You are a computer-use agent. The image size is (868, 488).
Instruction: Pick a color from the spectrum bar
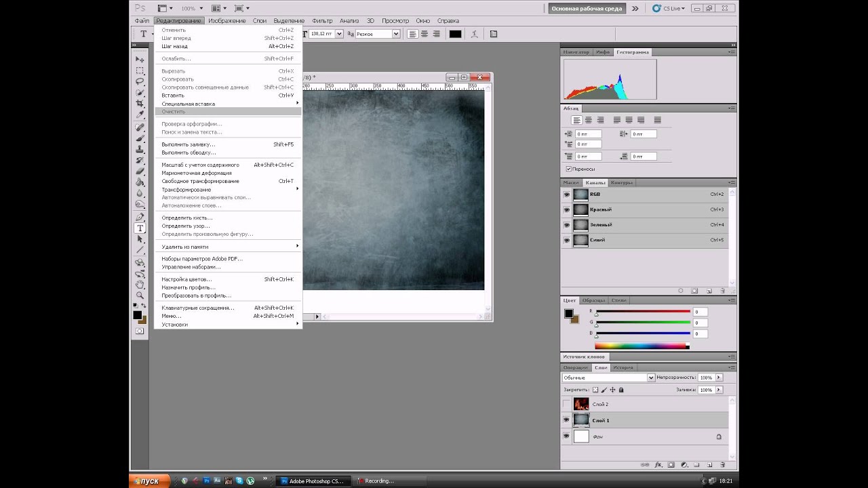(642, 346)
